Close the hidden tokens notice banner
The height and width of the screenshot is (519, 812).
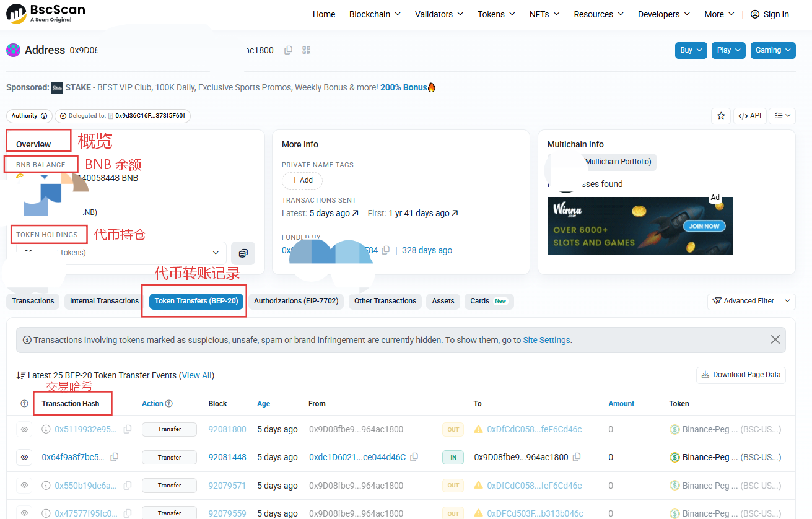[775, 339]
